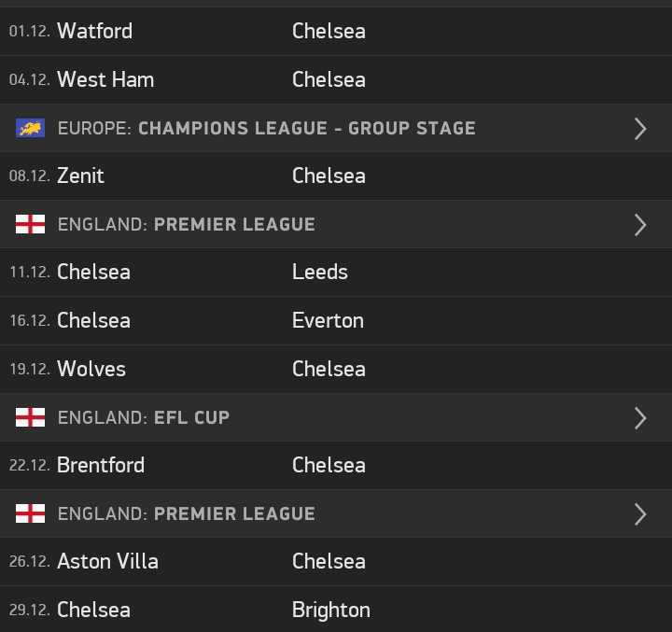Click the Brighton team name
The width and height of the screenshot is (672, 632).
tap(330, 611)
